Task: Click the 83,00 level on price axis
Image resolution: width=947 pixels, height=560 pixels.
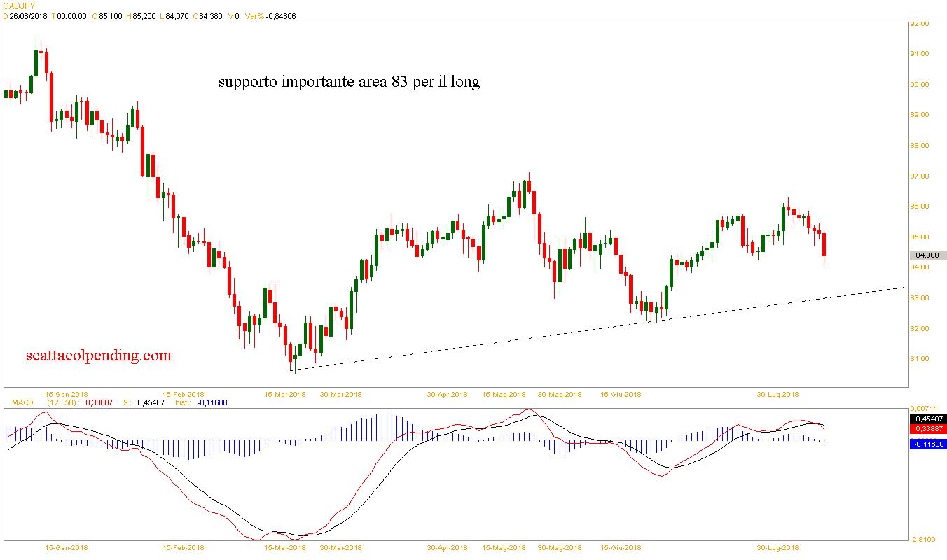Action: tap(919, 298)
